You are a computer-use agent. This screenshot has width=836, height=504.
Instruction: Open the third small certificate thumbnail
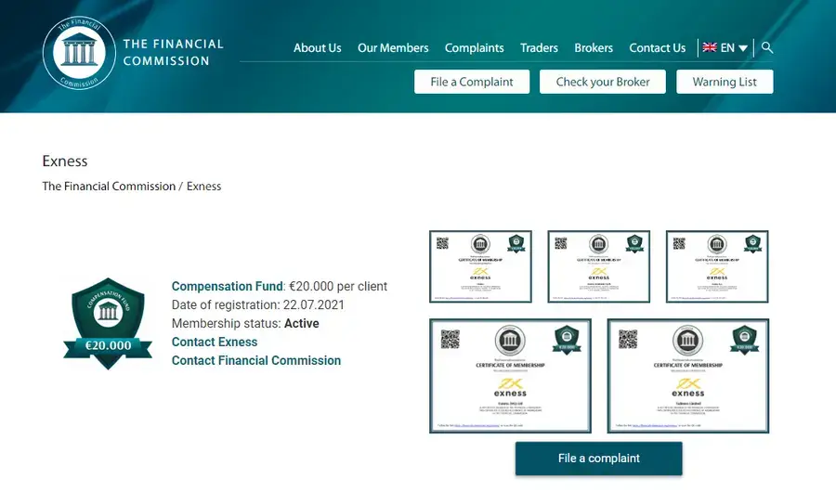pyautogui.click(x=717, y=266)
